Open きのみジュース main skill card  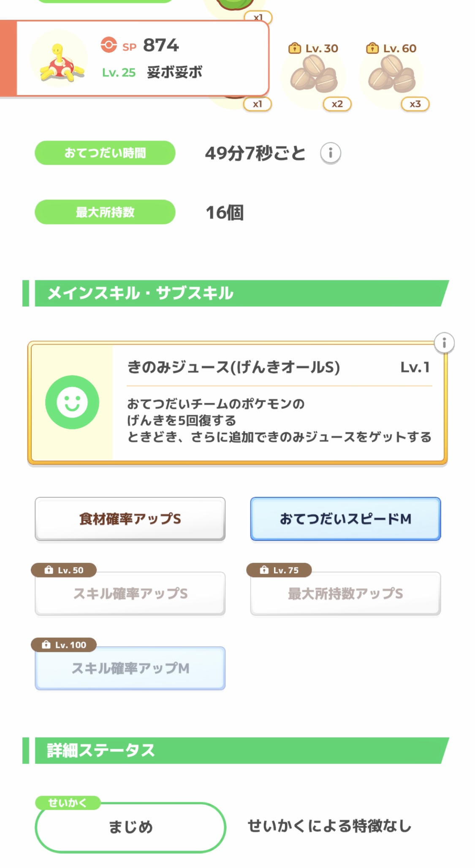click(279, 403)
